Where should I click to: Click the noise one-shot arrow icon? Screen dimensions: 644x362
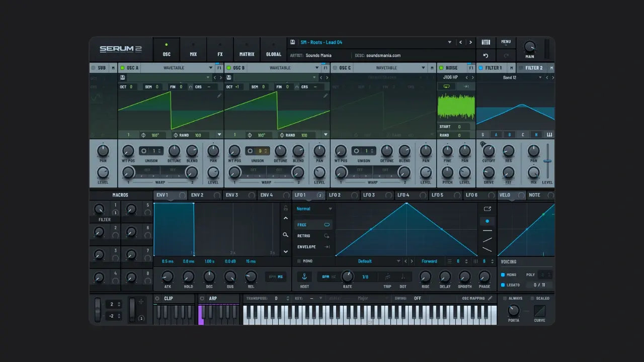(x=466, y=86)
